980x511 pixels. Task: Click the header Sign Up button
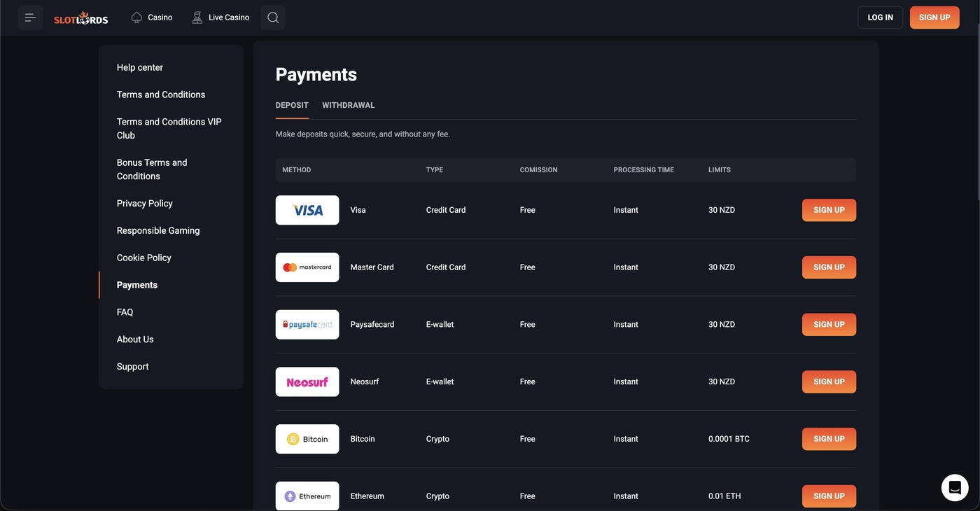point(934,17)
